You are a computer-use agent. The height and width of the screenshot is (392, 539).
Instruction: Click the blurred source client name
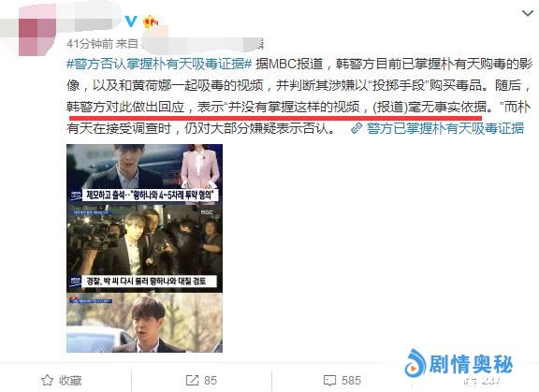coord(203,44)
